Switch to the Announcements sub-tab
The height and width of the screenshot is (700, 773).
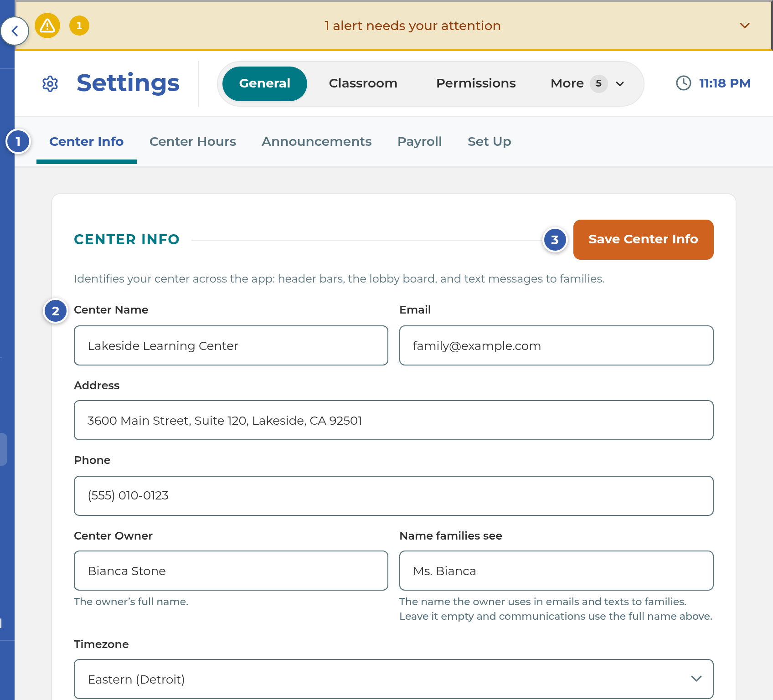(x=317, y=142)
